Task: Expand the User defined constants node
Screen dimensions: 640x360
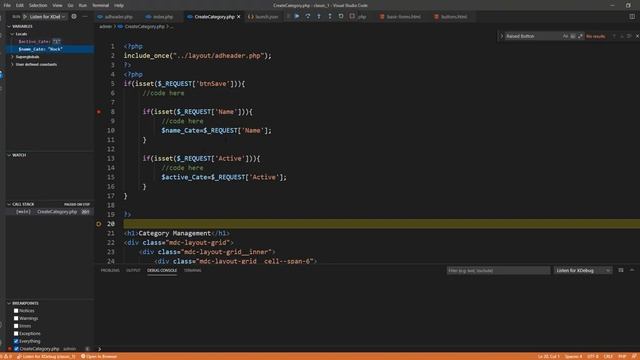Action: 12,64
